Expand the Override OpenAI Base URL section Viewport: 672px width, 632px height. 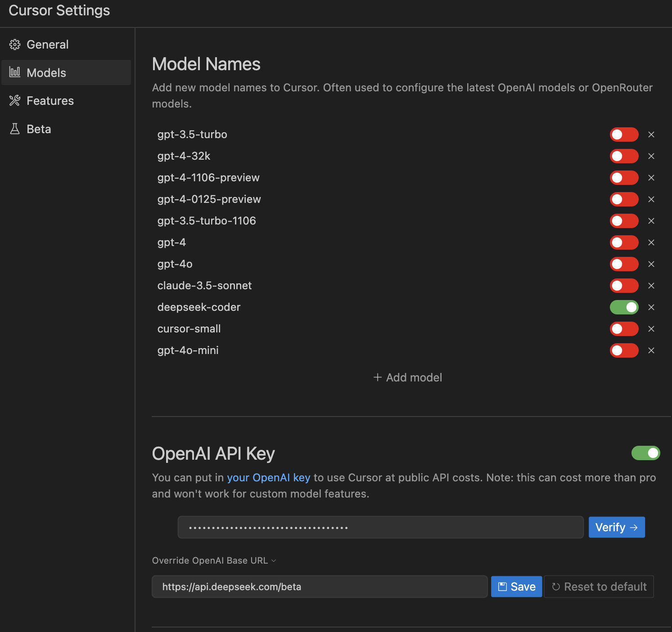coord(214,560)
